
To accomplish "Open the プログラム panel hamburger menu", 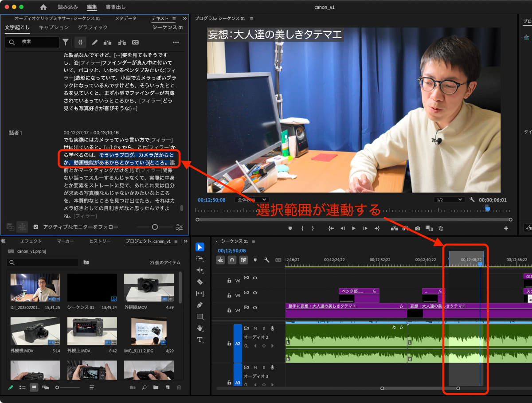I will 251,19.
